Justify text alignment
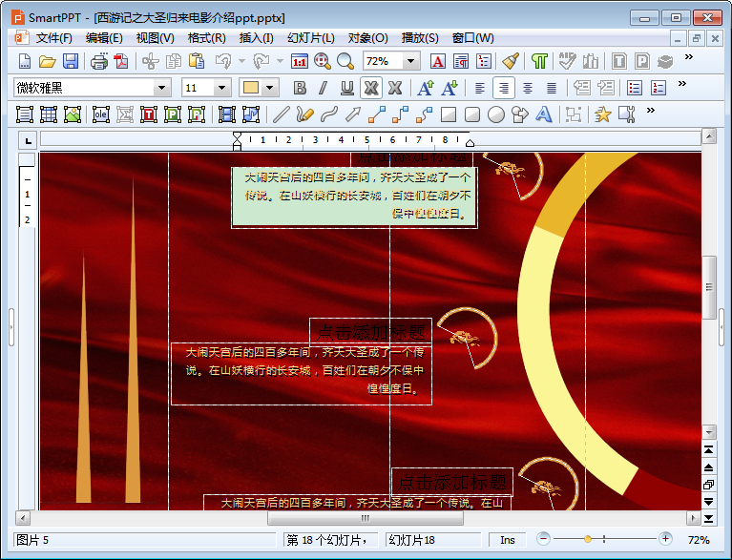Screen dimensions: 732x560 [552, 88]
